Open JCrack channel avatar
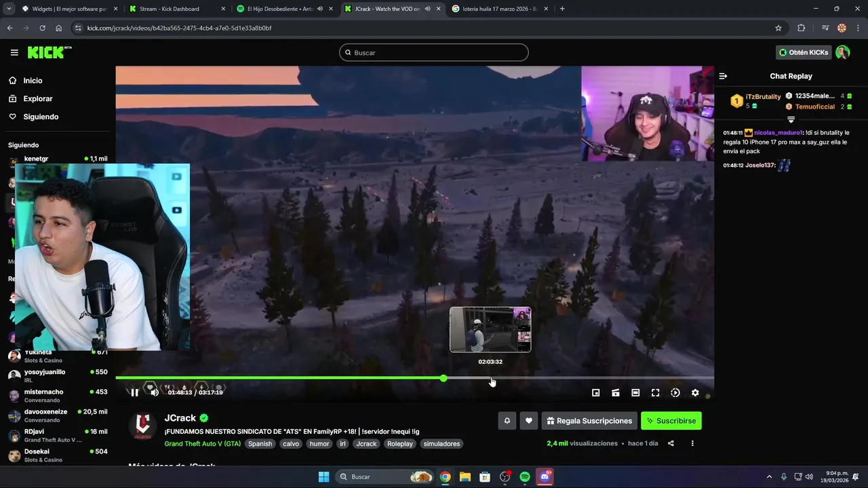The width and height of the screenshot is (868, 488). coord(142,426)
